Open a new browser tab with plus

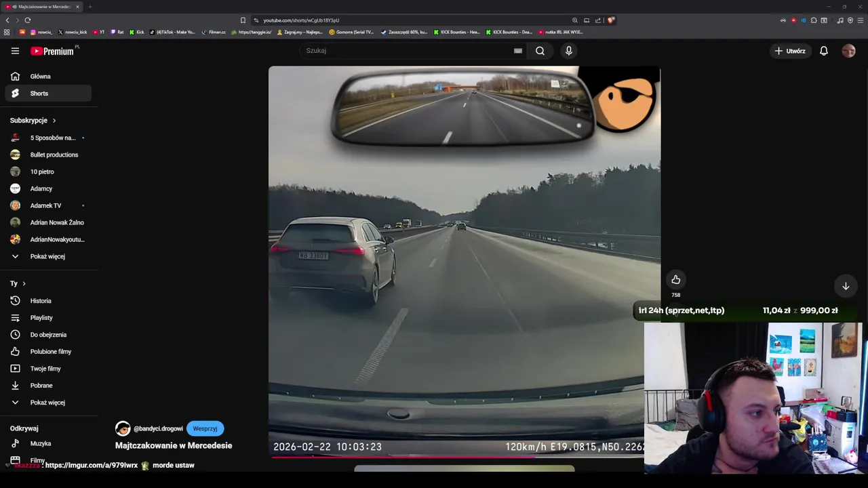90,7
